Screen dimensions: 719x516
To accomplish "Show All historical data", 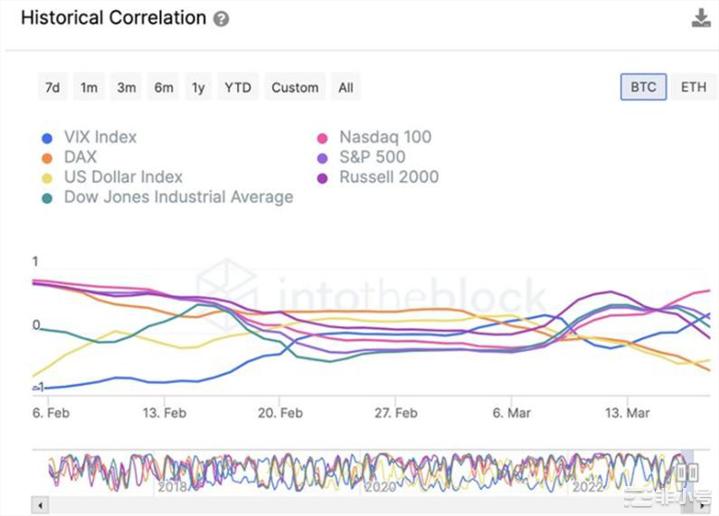I will point(346,87).
